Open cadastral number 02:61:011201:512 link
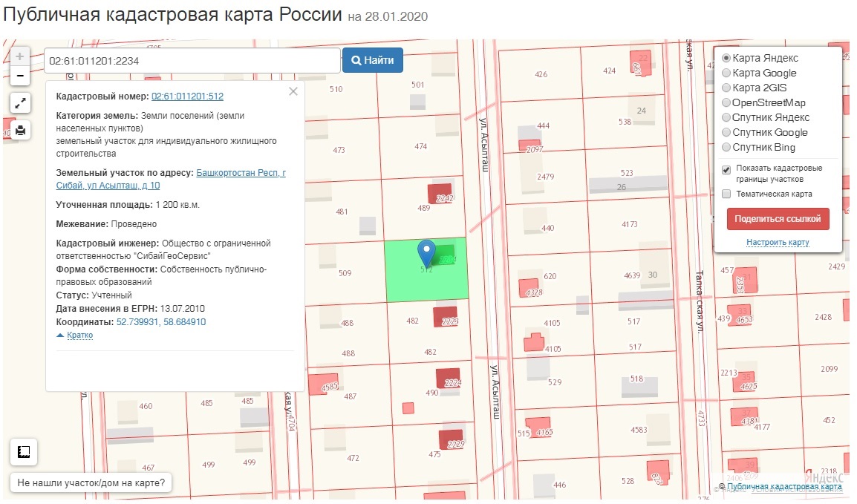Viewport: 857px width, 504px height. click(x=187, y=96)
